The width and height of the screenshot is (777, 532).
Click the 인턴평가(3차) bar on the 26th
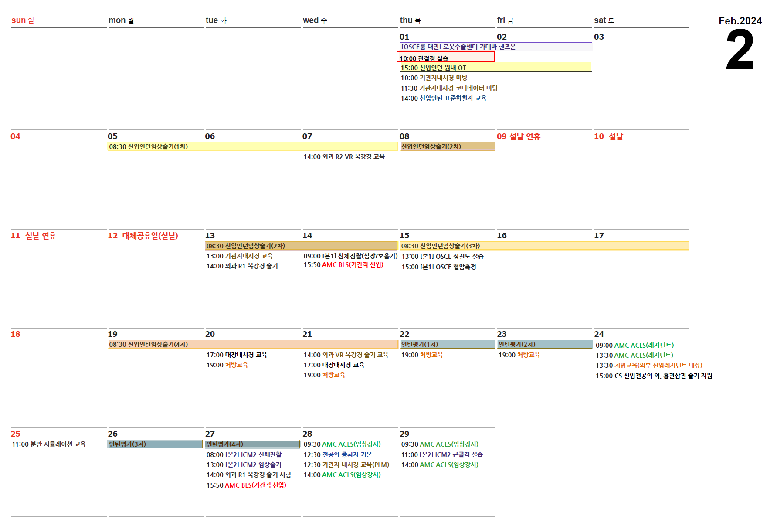155,444
